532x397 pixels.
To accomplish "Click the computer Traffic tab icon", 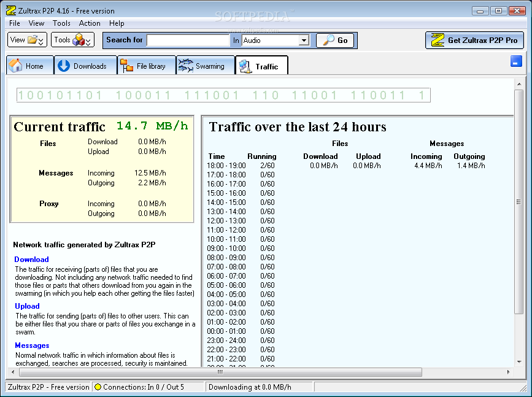I will click(245, 66).
